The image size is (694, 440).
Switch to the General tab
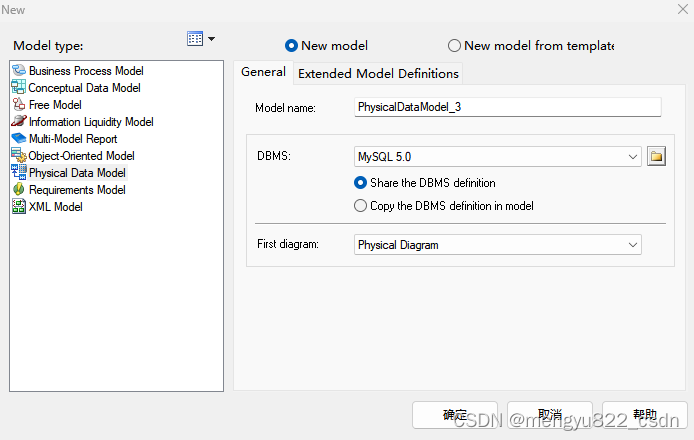point(263,72)
